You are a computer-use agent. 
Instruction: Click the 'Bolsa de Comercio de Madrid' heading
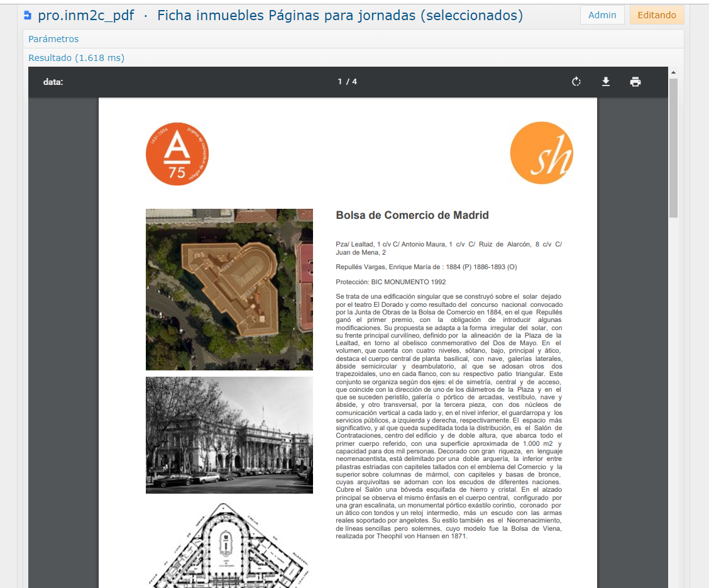tap(412, 215)
